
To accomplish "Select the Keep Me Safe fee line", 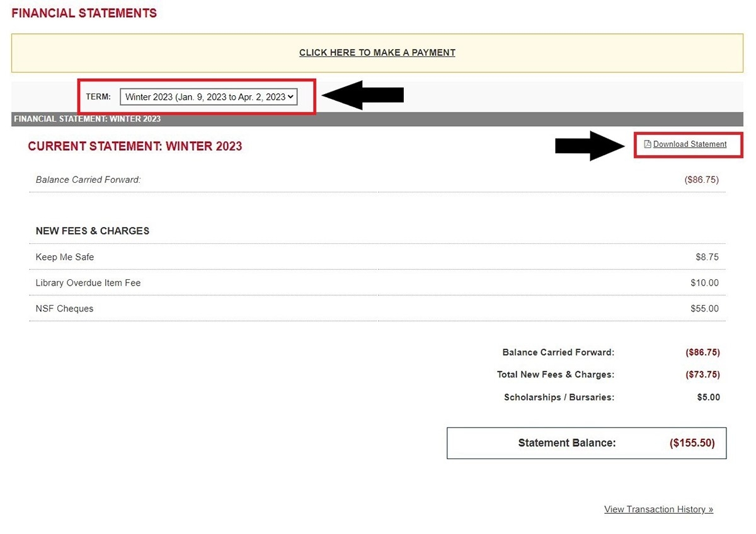I will tap(65, 257).
